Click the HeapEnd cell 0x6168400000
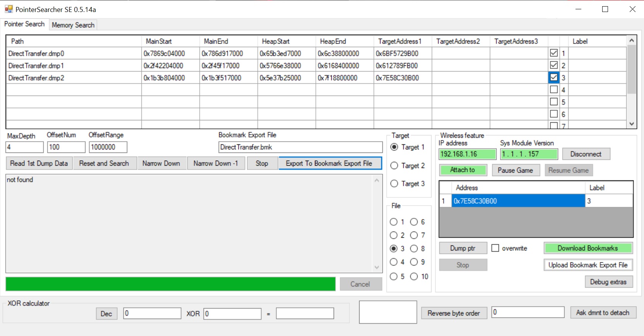Image resolution: width=644 pixels, height=336 pixels. pos(345,66)
